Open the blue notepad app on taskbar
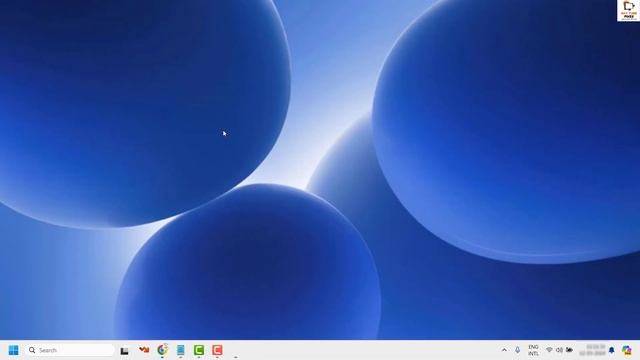The height and width of the screenshot is (360, 640). [x=181, y=350]
